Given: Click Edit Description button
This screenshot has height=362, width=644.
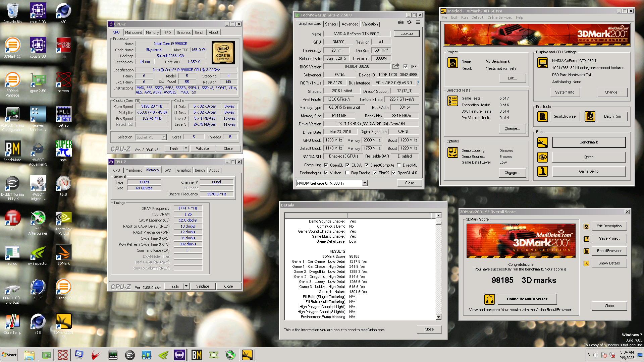Looking at the screenshot, I should click(609, 226).
